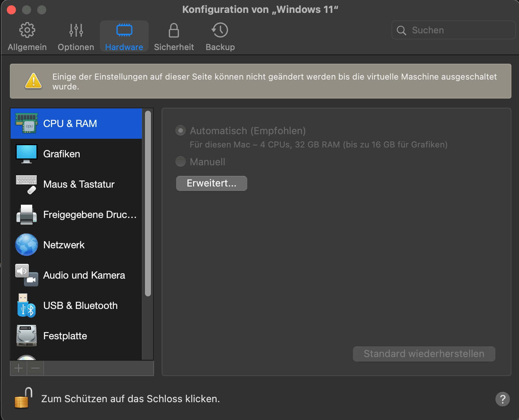Select Festplatte list entry text

65,336
